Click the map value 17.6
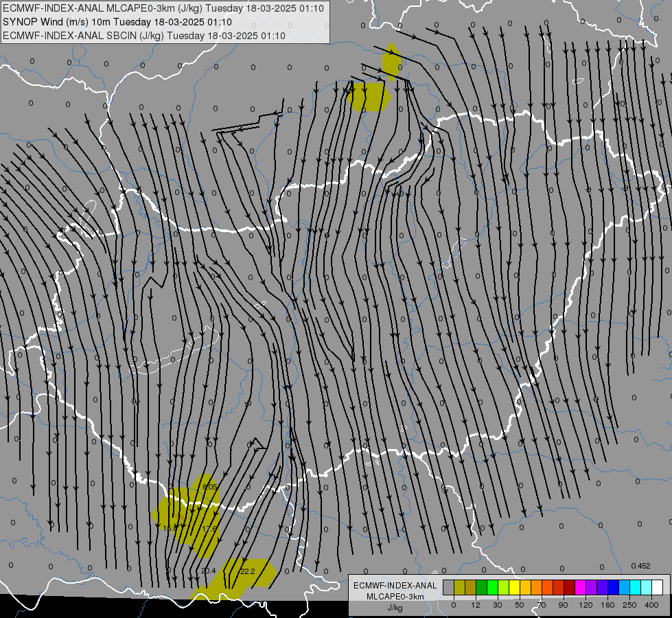672x618 pixels. click(x=209, y=529)
